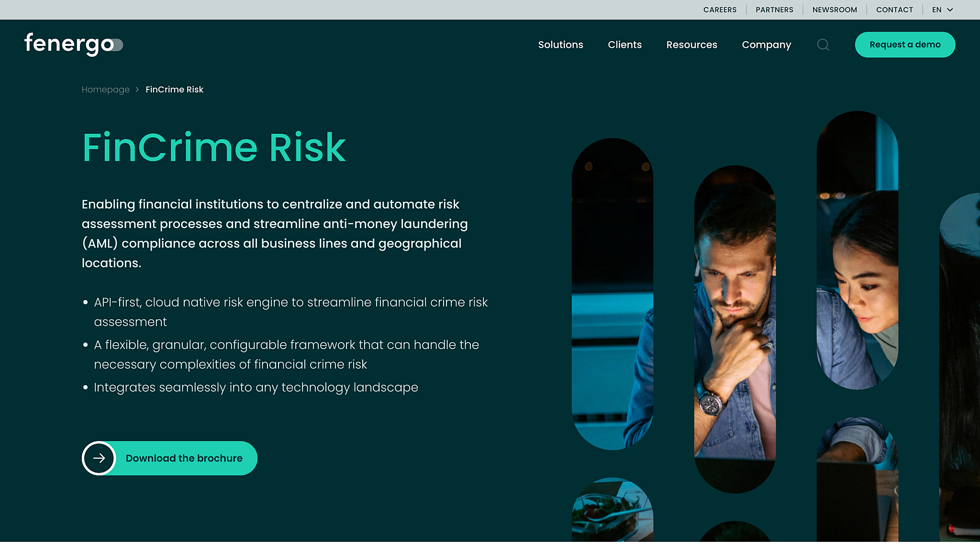Click the arrow circle on brochure button

[x=99, y=458]
